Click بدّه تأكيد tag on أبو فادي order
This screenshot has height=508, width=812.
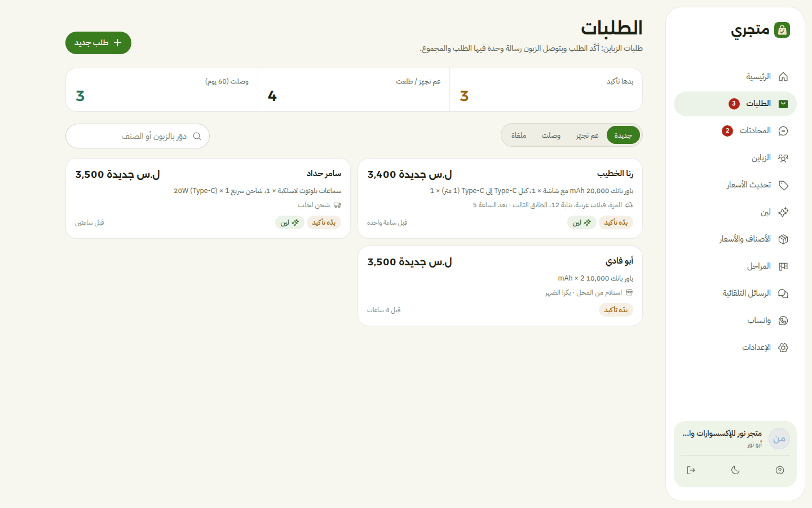point(616,310)
